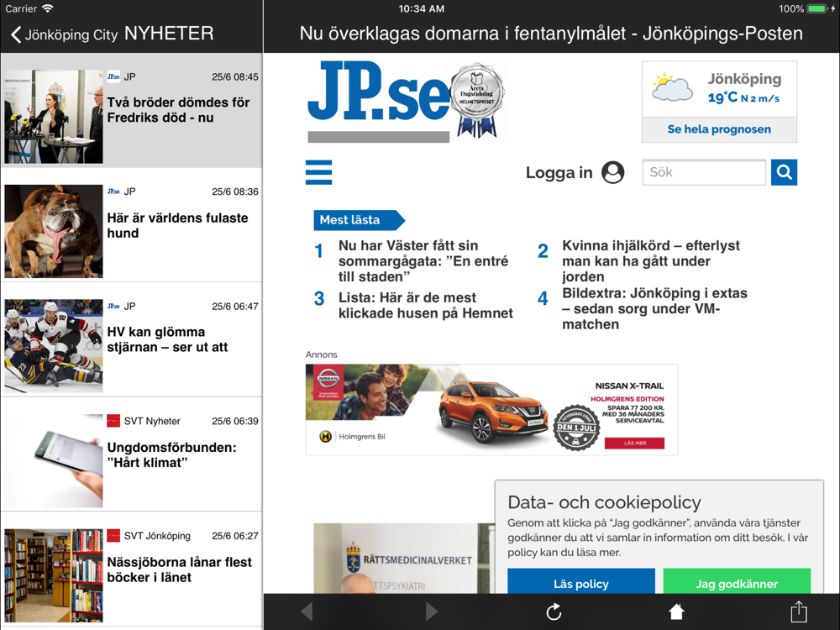The image size is (840, 630).
Task: Open article Två bröder dömdes för Fredriks död
Action: point(131,110)
